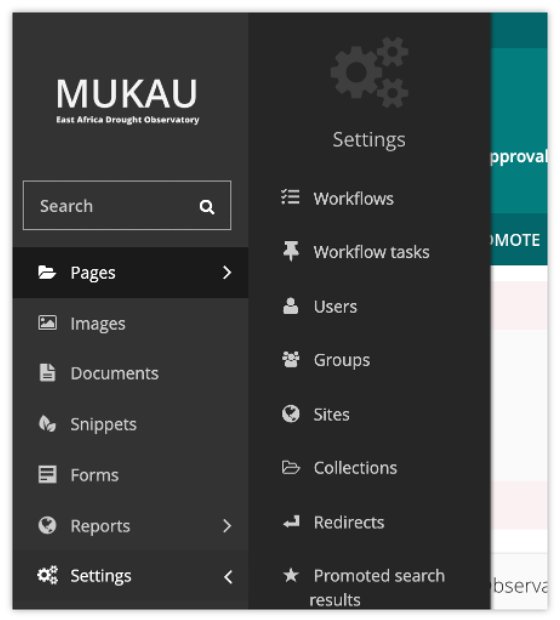Click the magnifying glass search icon
This screenshot has height=620, width=560.
point(207,206)
